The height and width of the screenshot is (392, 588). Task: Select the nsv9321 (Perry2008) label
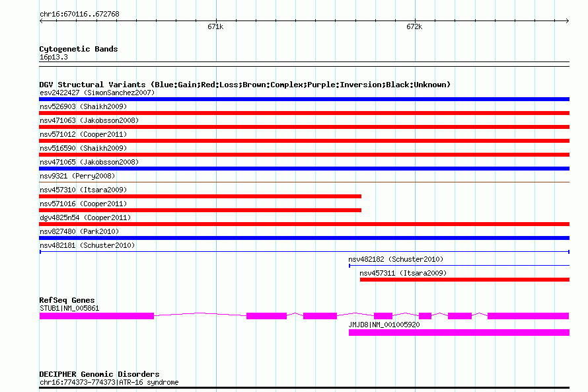tap(77, 176)
